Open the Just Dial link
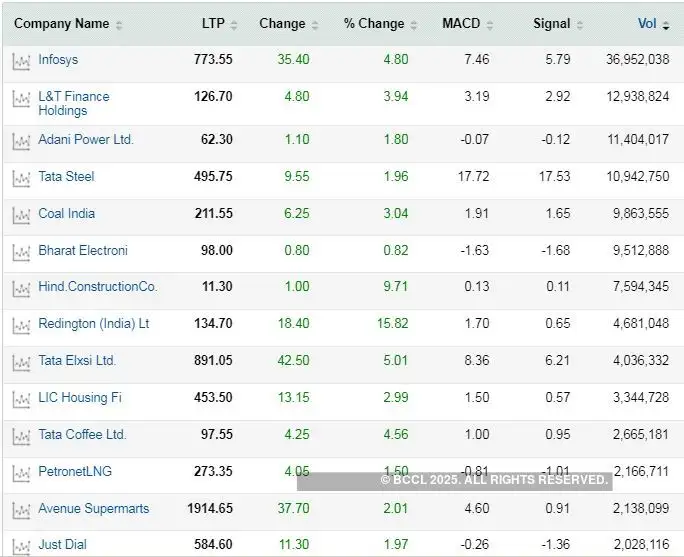Image resolution: width=684 pixels, height=557 pixels. point(62,545)
